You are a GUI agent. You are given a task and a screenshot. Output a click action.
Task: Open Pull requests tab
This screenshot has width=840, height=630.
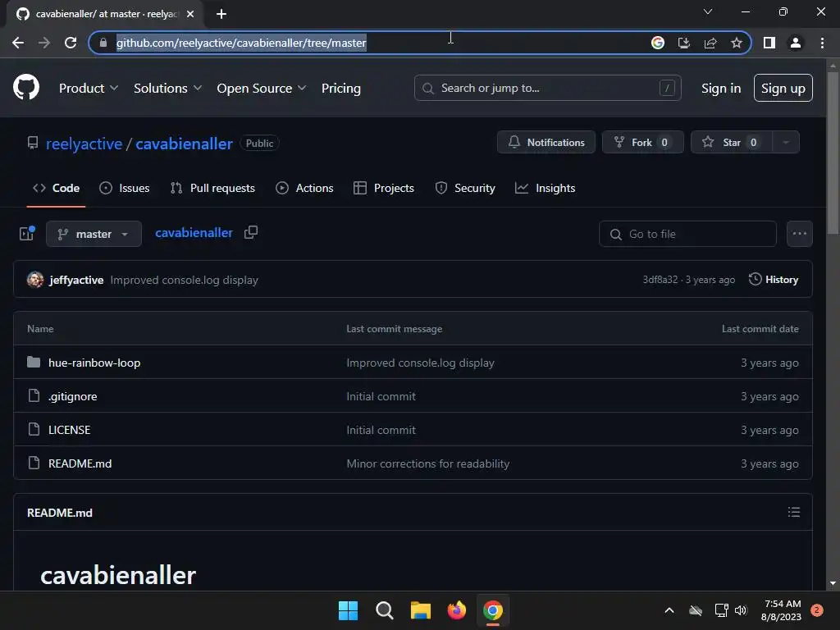point(212,188)
